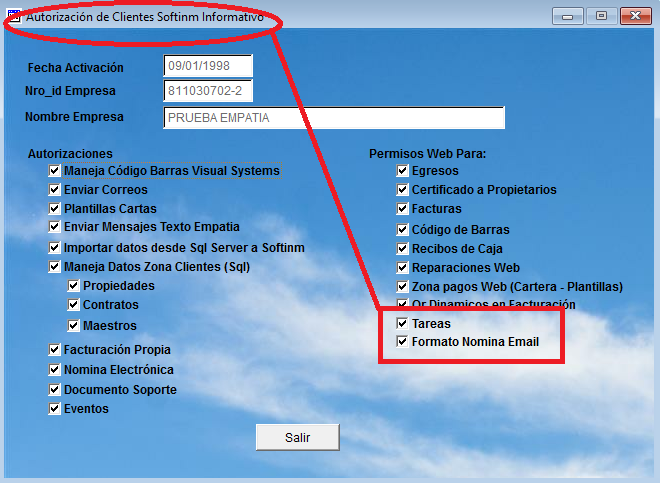Uncheck Maneja Código Barras Visual Systems
The image size is (660, 483).
pos(54,171)
